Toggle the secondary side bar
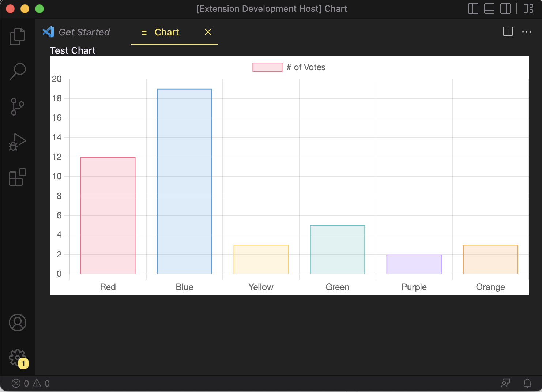 coord(505,8)
